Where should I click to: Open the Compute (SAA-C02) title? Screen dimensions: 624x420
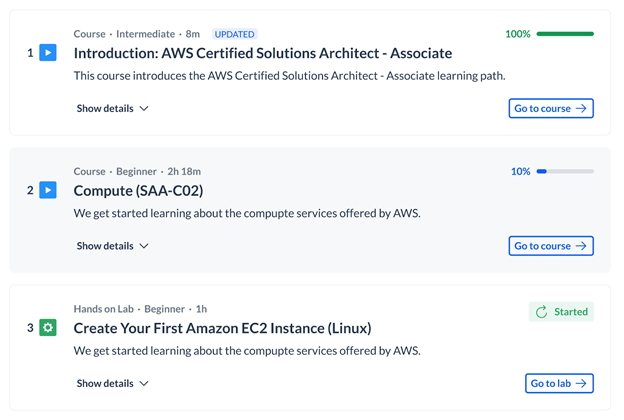[138, 191]
